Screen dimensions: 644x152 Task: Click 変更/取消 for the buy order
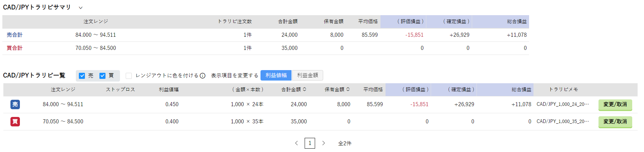615,122
